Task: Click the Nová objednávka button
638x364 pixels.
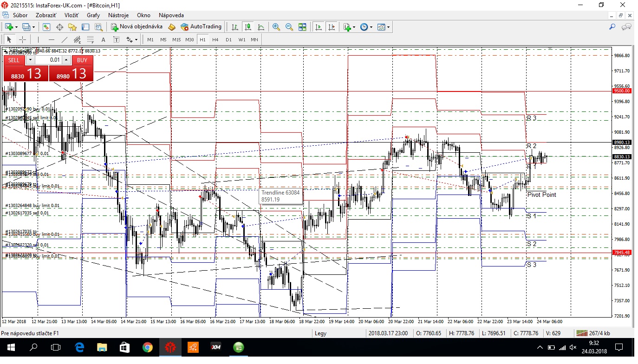Action: click(x=137, y=27)
